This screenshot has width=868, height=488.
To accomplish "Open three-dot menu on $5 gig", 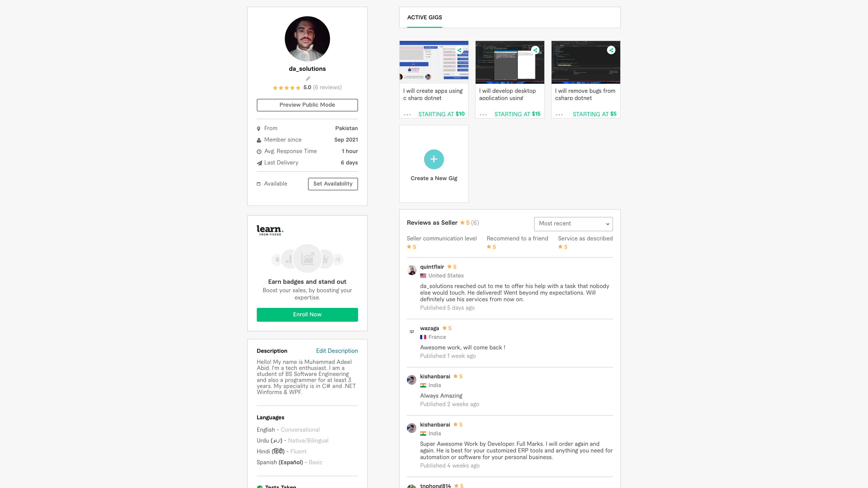I will point(559,114).
